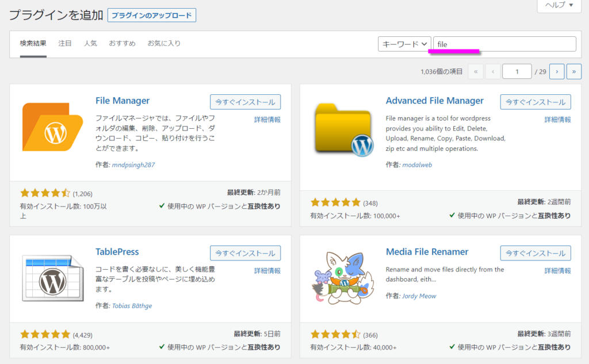Select the 検索結果 tab
The height and width of the screenshot is (364, 589).
(33, 44)
